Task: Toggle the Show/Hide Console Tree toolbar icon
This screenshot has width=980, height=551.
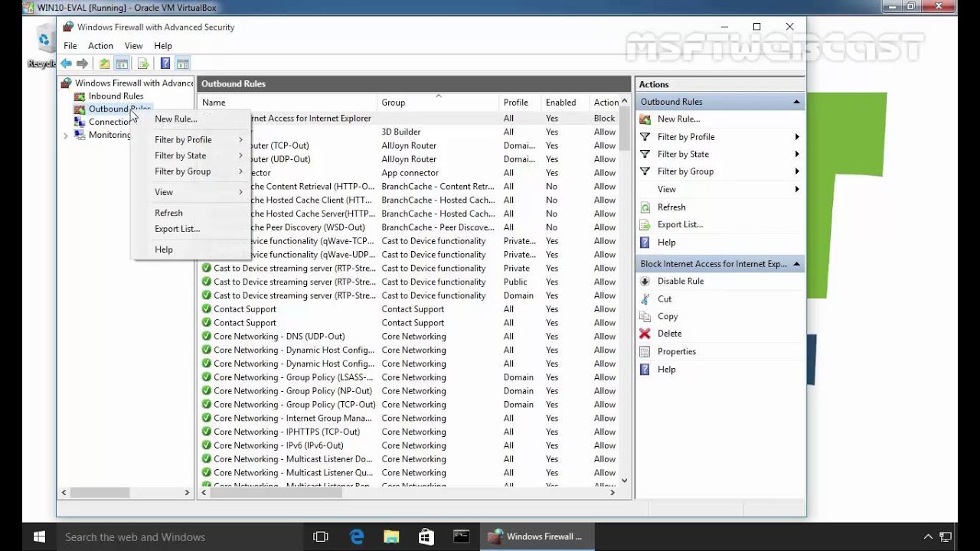Action: click(122, 64)
